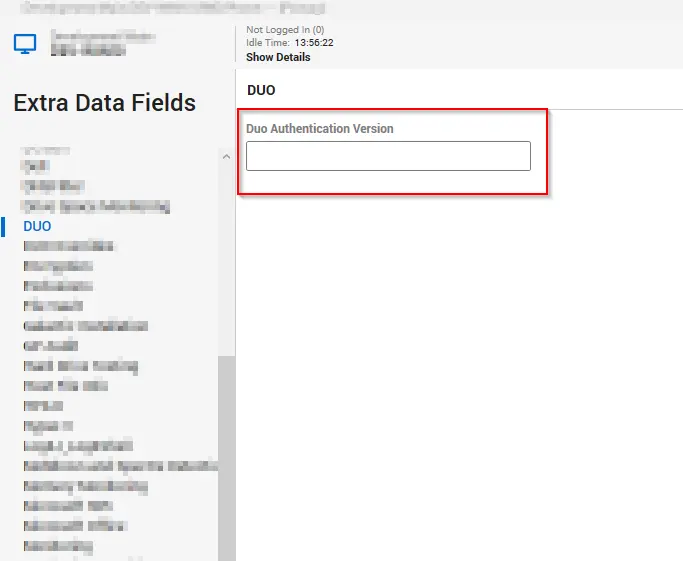The height and width of the screenshot is (561, 683).
Task: Click the Not Logged In (0) status text
Action: coord(285,30)
